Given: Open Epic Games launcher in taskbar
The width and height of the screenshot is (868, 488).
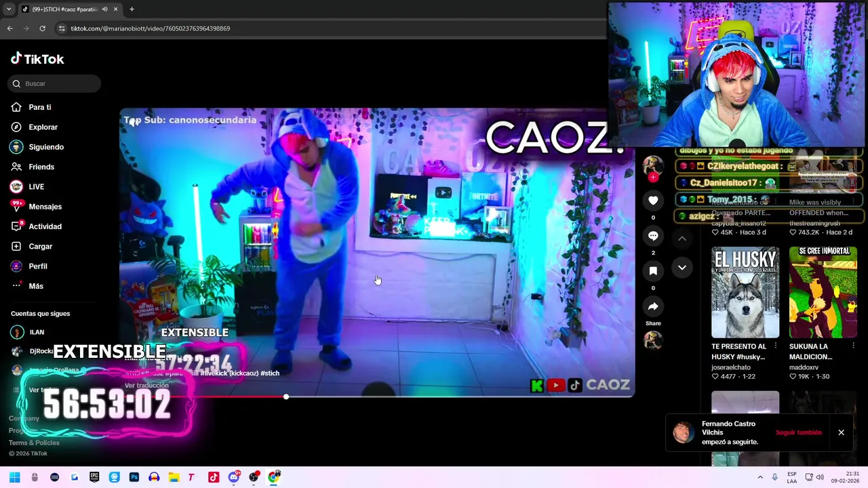Looking at the screenshot, I should (94, 477).
